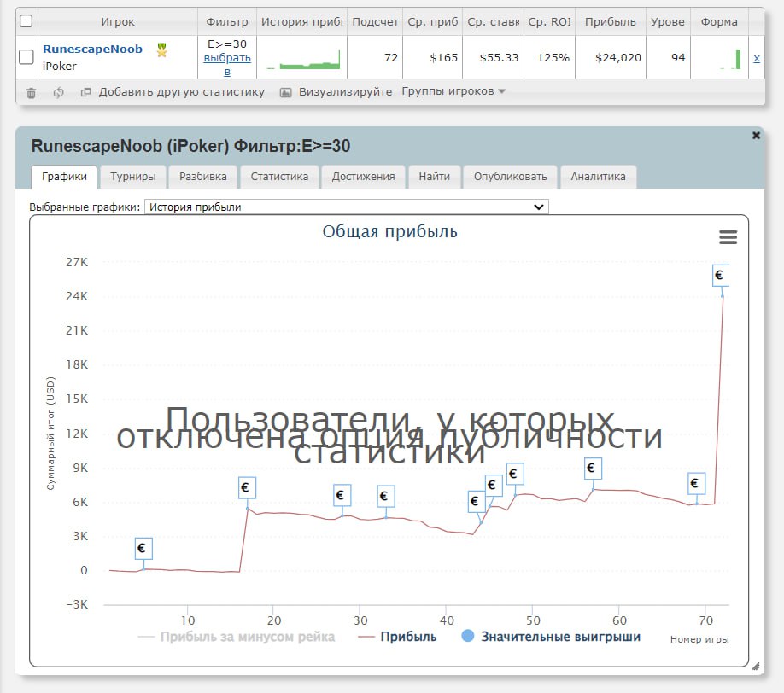Click the Прибыль column header
This screenshot has height=693, width=784.
coord(610,21)
